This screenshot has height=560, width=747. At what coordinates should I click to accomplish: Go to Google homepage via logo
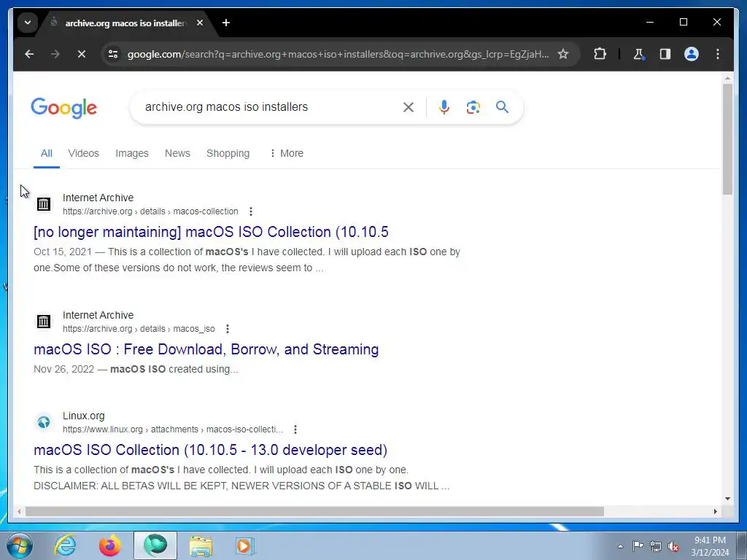64,108
